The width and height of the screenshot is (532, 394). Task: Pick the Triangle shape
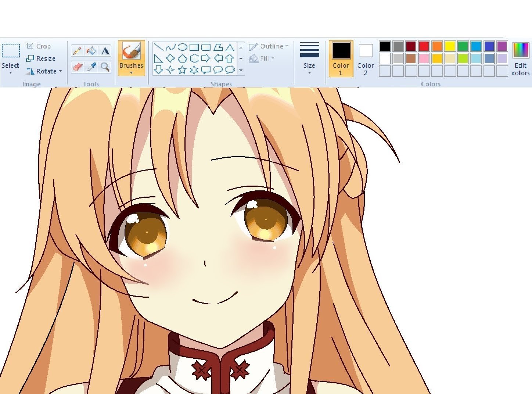point(230,47)
